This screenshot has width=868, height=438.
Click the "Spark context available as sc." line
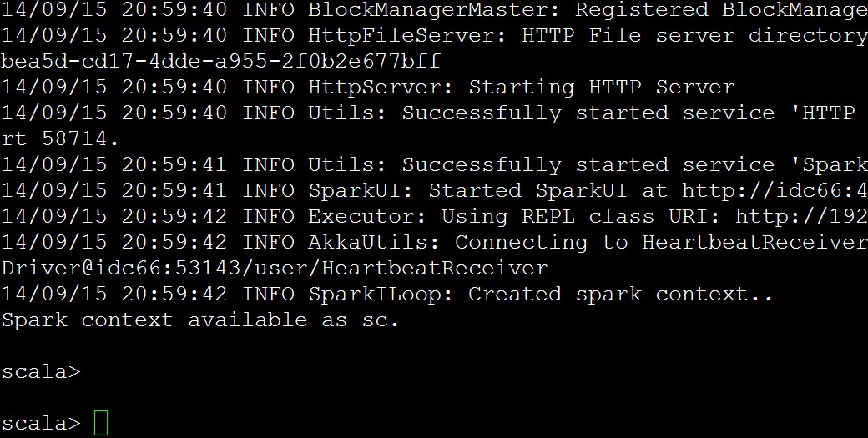(x=200, y=320)
